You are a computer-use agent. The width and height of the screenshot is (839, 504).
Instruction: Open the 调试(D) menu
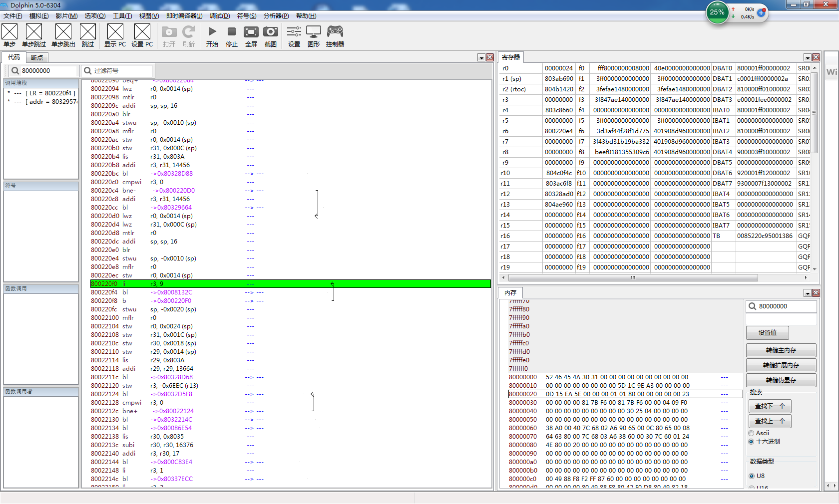tap(220, 16)
